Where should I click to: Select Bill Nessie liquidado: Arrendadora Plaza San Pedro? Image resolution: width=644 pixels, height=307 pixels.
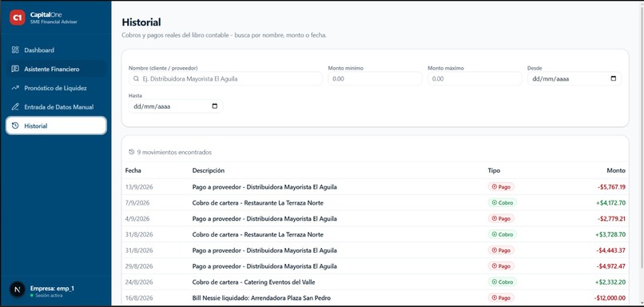[x=261, y=298]
